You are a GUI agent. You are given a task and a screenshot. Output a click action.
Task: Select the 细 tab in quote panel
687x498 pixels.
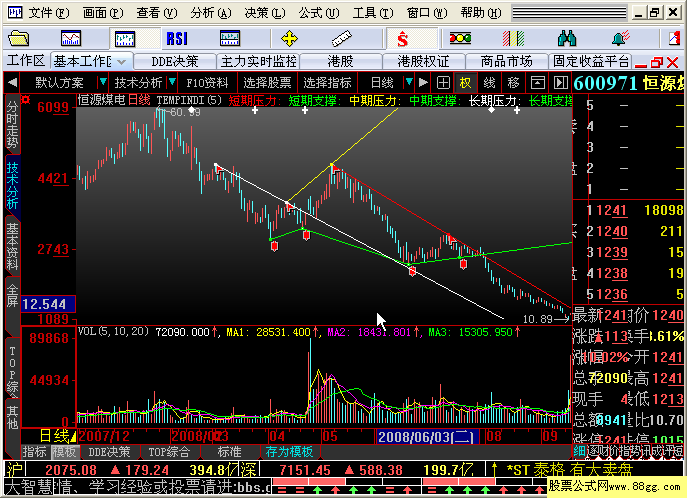[579, 451]
